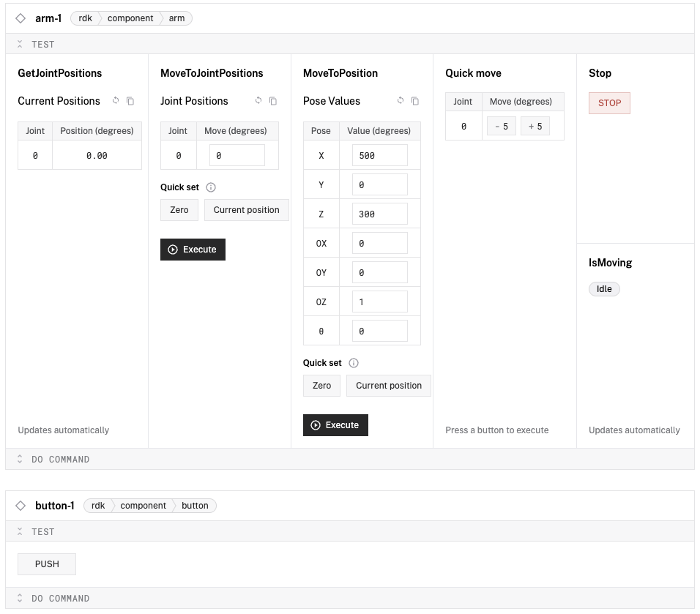Click Zero under MoveToJointPositions Quick set
The image size is (700, 614).
click(179, 210)
